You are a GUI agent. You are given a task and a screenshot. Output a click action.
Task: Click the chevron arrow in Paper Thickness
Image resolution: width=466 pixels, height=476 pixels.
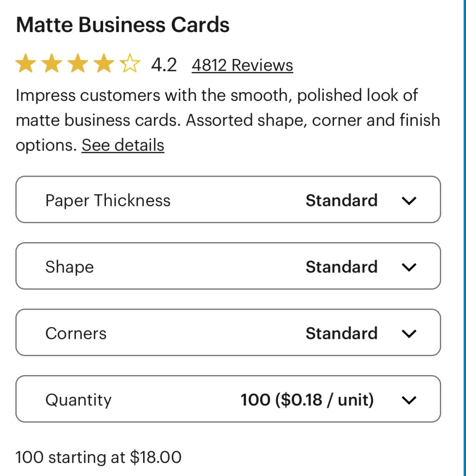tap(409, 201)
